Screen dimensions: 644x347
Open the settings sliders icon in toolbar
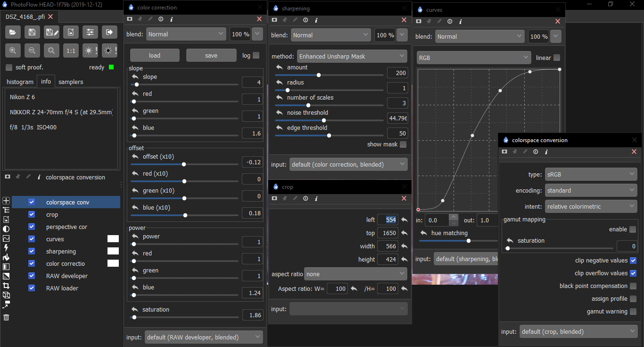(90, 32)
